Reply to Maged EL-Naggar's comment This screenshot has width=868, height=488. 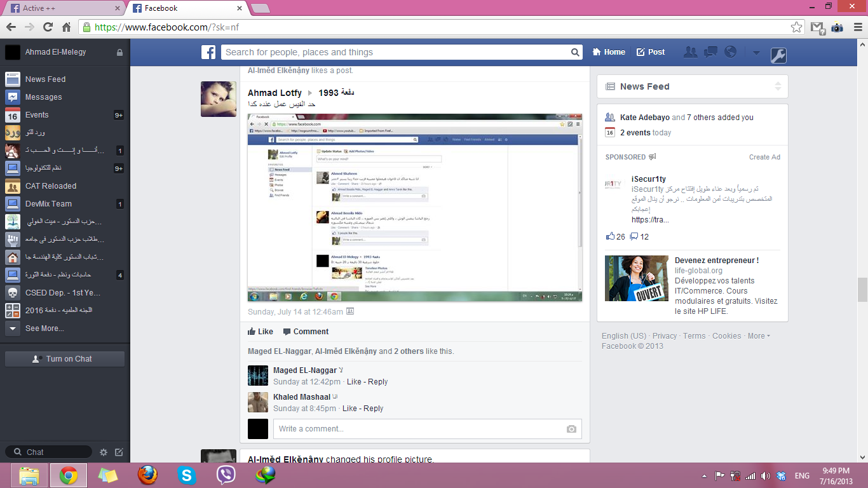[x=377, y=382]
